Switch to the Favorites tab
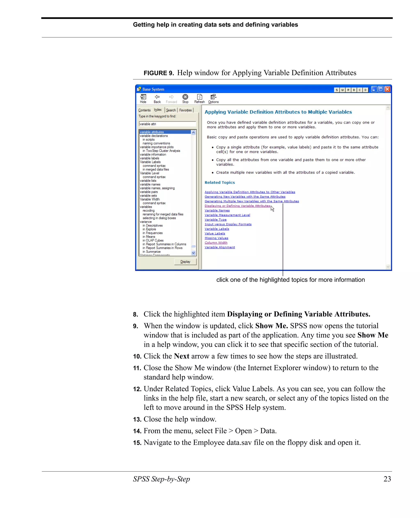This screenshot has width=420, height=518. pyautogui.click(x=185, y=110)
